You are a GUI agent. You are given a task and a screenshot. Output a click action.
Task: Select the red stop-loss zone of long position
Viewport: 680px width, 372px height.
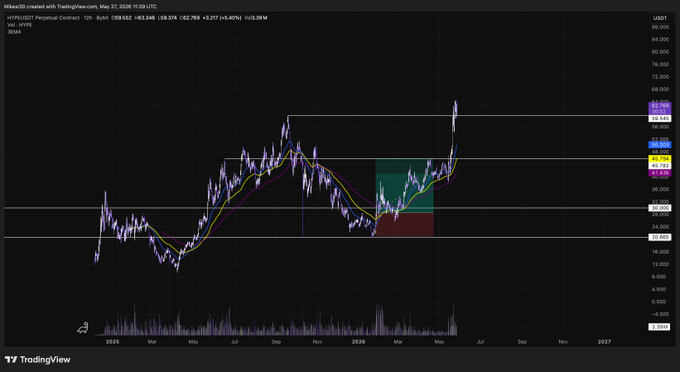click(404, 225)
